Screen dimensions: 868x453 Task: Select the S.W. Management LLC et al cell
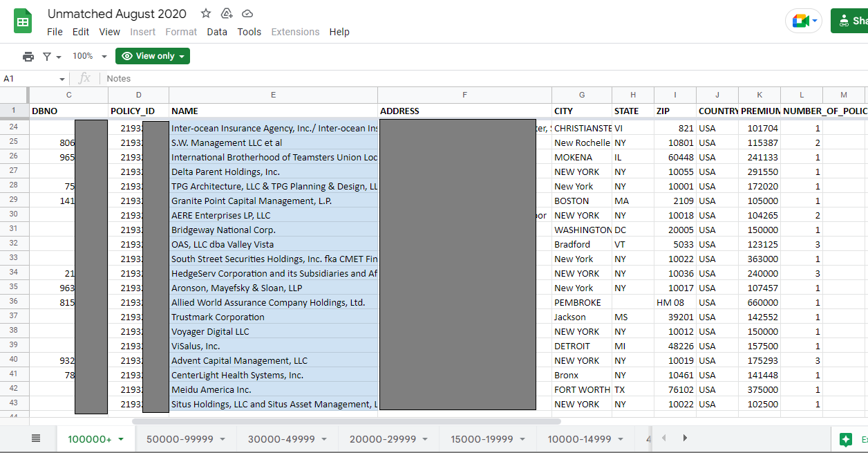click(273, 142)
